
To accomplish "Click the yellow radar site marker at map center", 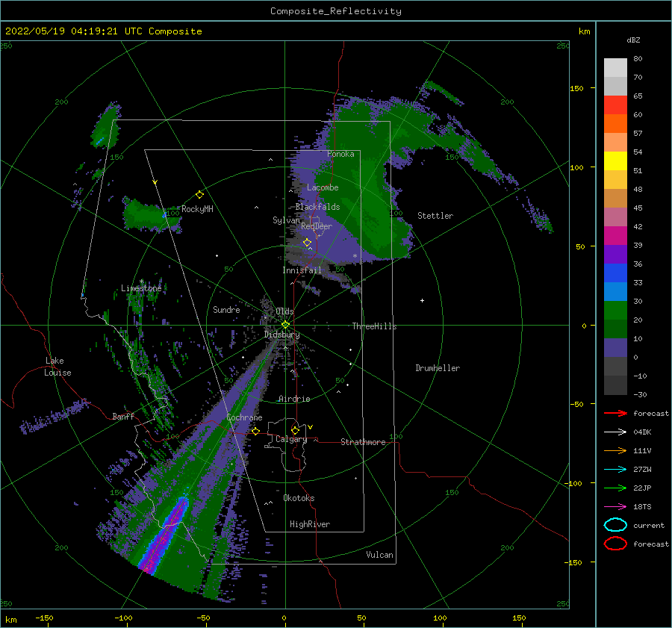I will [285, 325].
